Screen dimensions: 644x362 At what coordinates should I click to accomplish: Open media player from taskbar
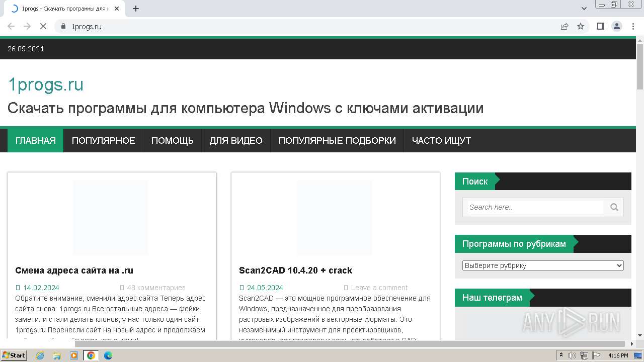[74, 355]
